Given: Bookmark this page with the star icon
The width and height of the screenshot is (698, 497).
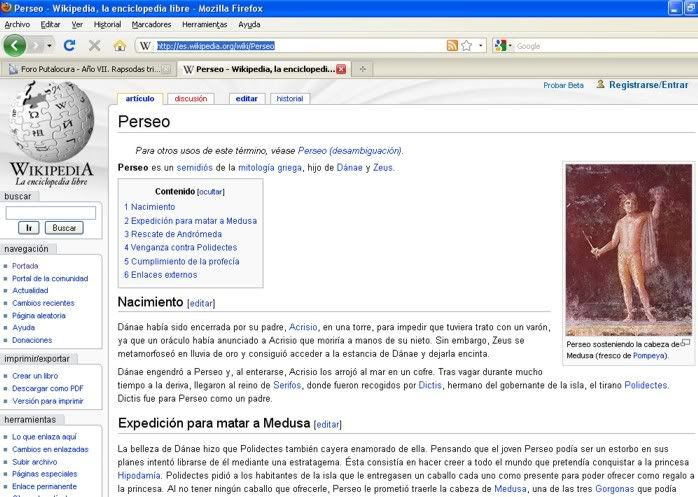Looking at the screenshot, I should 466,45.
